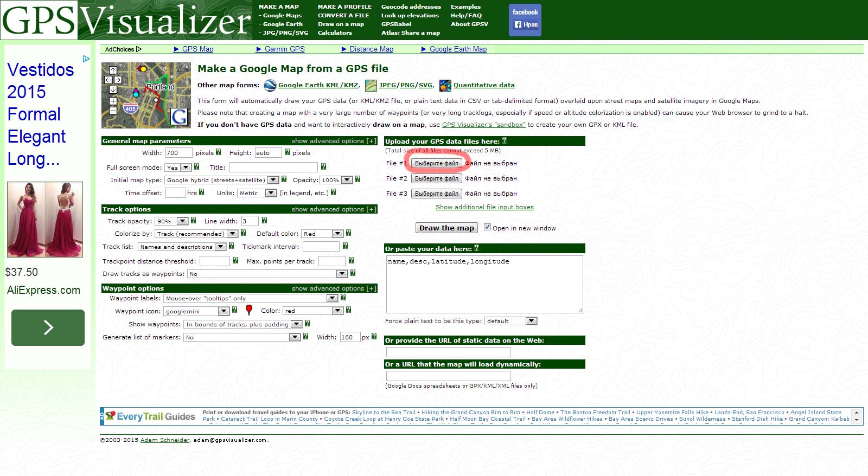Open help icon beside Line width
The image size is (868, 476).
click(x=264, y=221)
